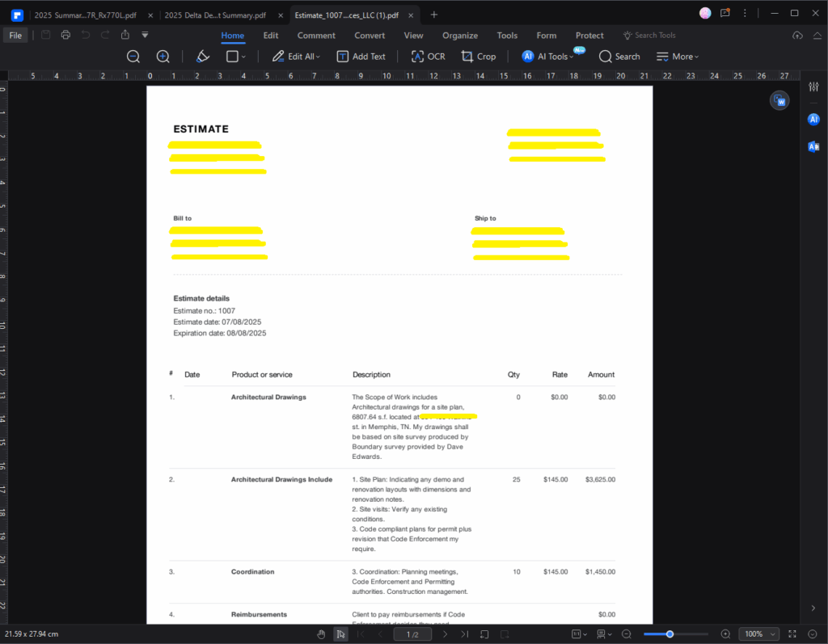
Task: Enter full screen mode
Action: tap(792, 634)
